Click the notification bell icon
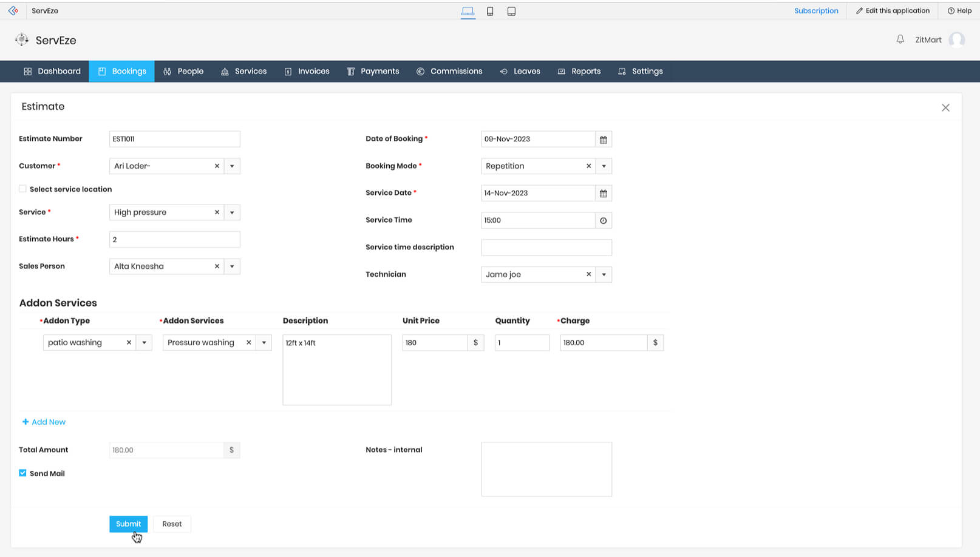This screenshot has width=980, height=557. [x=899, y=39]
